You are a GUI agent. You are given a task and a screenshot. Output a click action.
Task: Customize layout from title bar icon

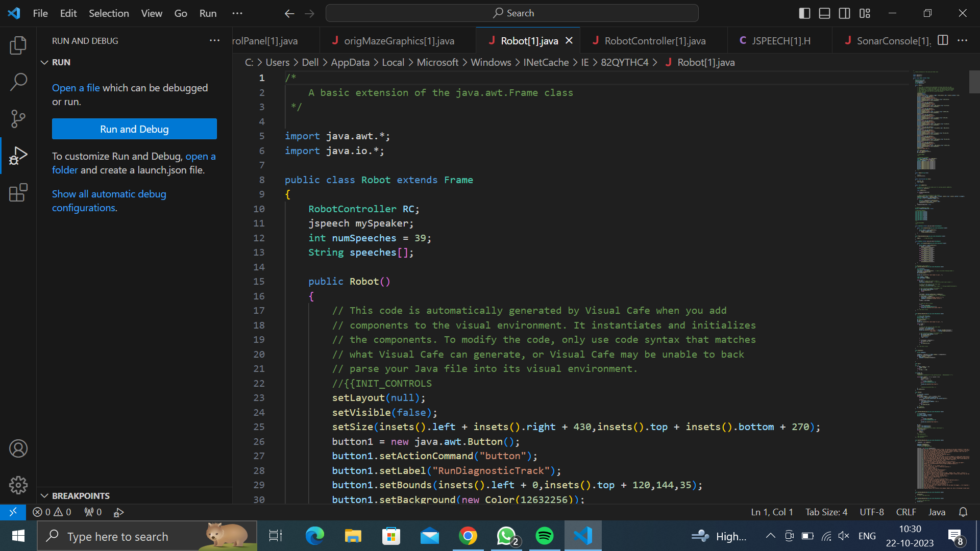[865, 13]
